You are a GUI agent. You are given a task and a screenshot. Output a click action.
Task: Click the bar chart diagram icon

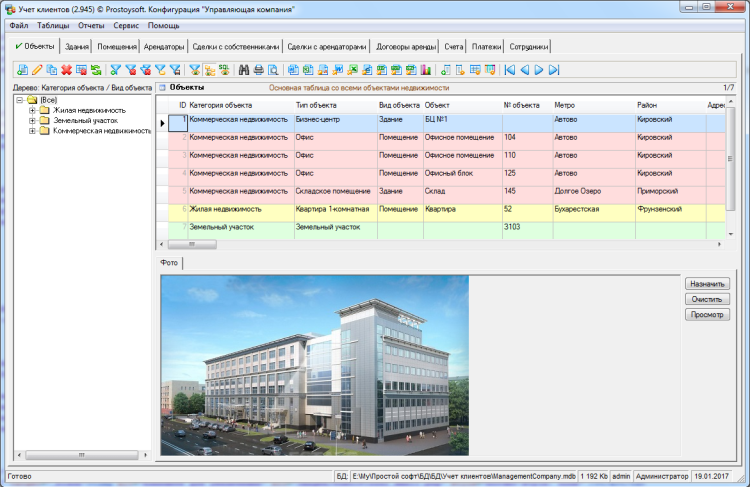point(426,70)
